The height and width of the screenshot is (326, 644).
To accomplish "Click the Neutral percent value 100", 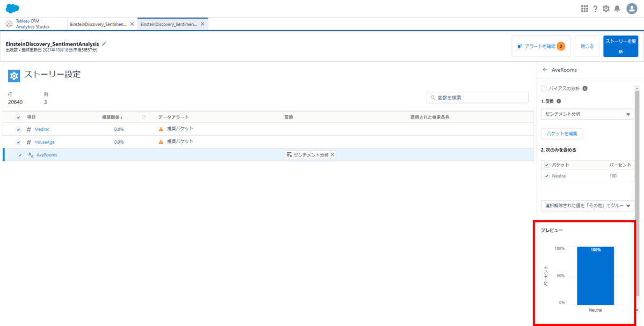I will pos(613,176).
